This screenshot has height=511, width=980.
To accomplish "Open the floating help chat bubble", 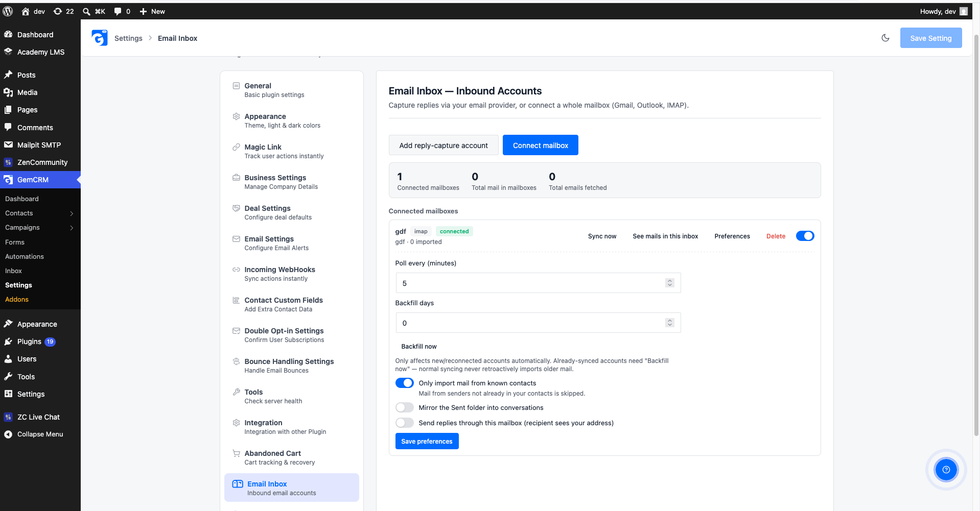I will point(946,470).
